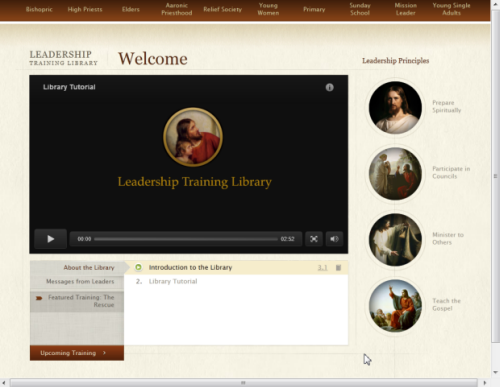Click the video progress bar
This screenshot has width=500, height=387.
click(186, 239)
